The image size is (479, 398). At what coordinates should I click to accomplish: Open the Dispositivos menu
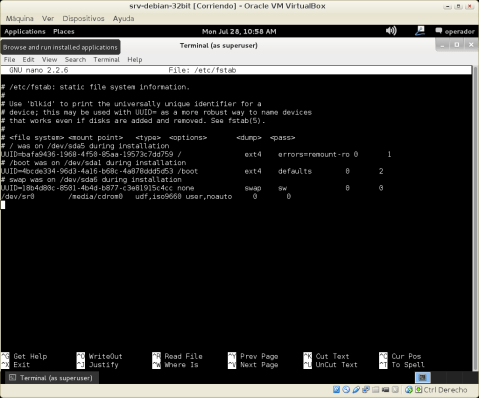[83, 18]
